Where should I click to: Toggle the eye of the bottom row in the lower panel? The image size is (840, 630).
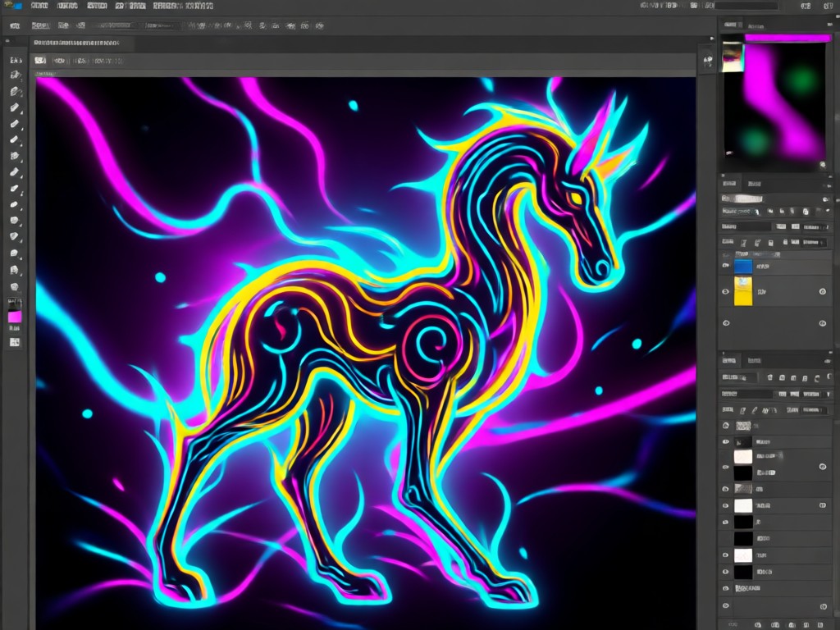tap(726, 606)
